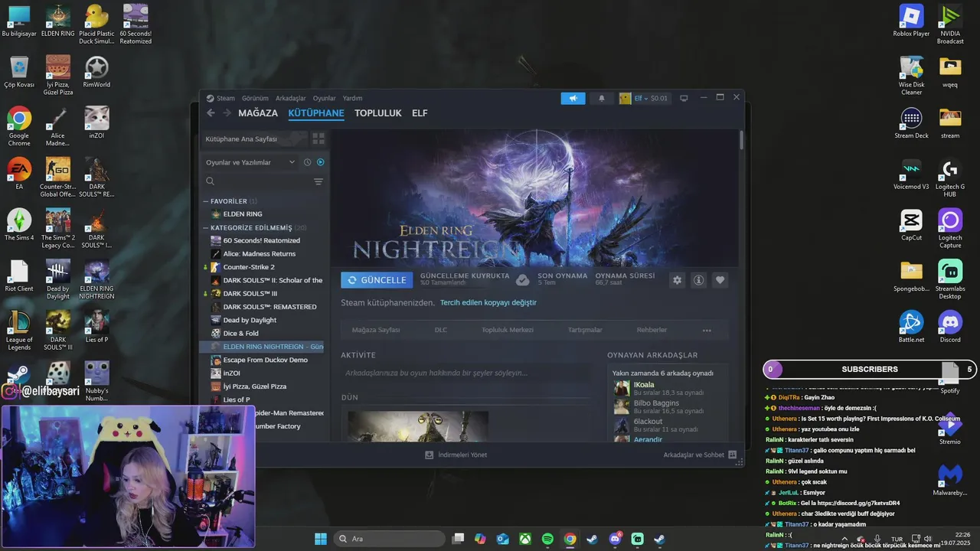Switch to TOPLULUK tab
The height and width of the screenshot is (551, 980).
pyautogui.click(x=378, y=113)
